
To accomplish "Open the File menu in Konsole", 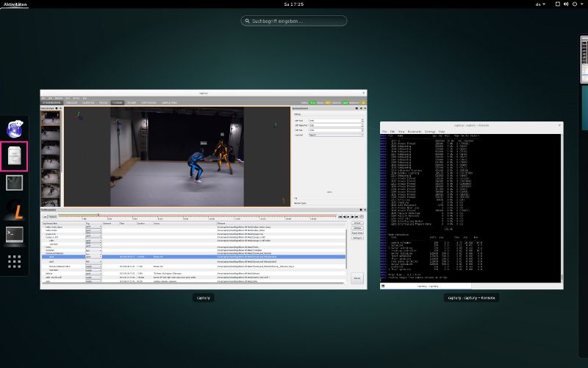I will pyautogui.click(x=384, y=132).
